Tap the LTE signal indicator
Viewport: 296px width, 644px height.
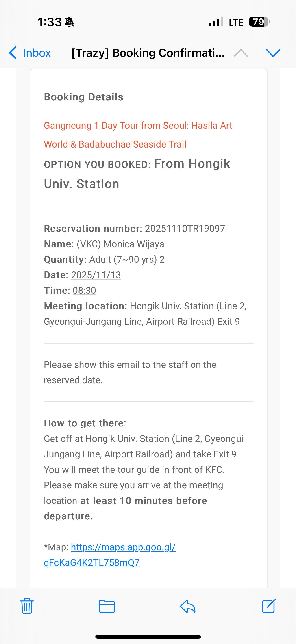pos(236,22)
